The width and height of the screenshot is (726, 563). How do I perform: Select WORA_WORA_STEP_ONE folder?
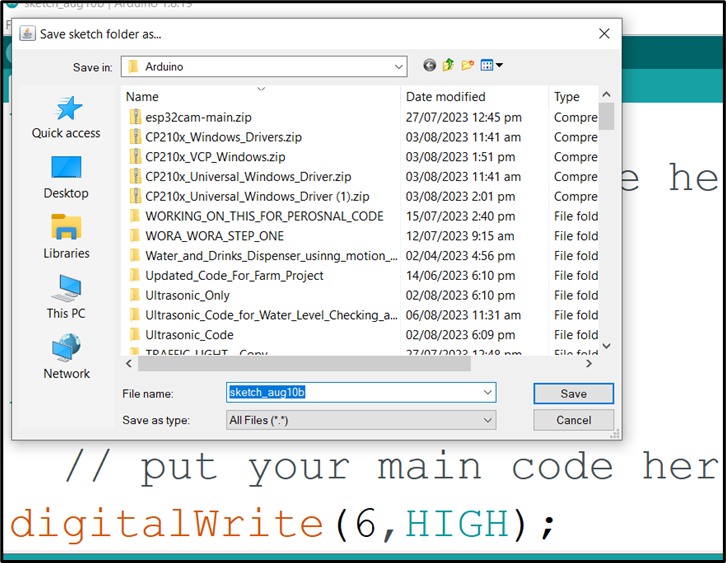[x=214, y=236]
